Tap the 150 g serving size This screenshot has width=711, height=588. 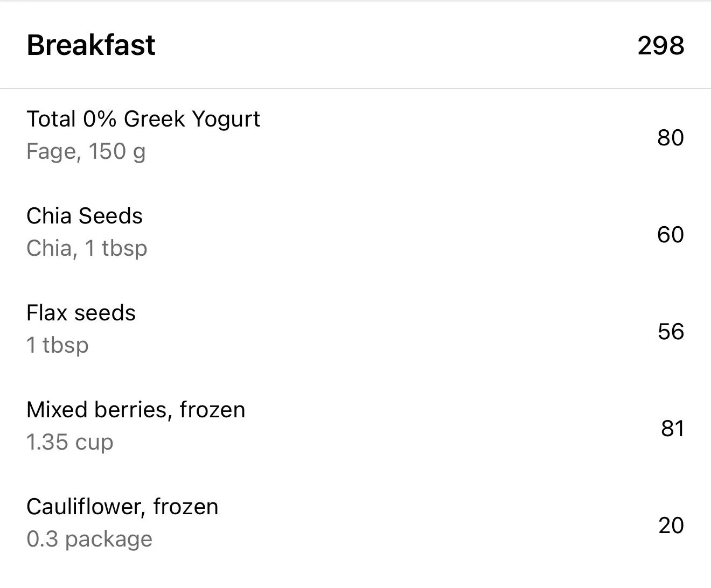pos(117,151)
